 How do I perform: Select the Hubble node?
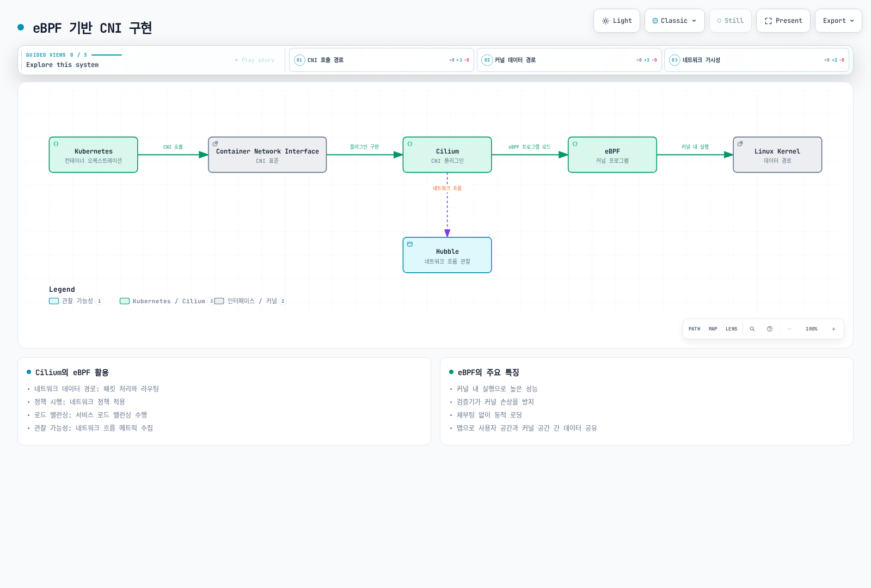point(447,255)
